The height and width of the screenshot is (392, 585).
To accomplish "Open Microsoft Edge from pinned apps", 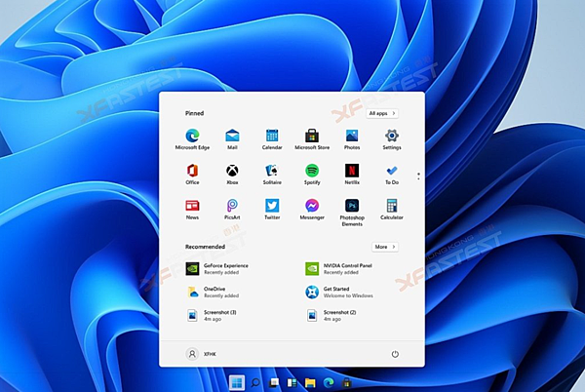I will tap(192, 139).
